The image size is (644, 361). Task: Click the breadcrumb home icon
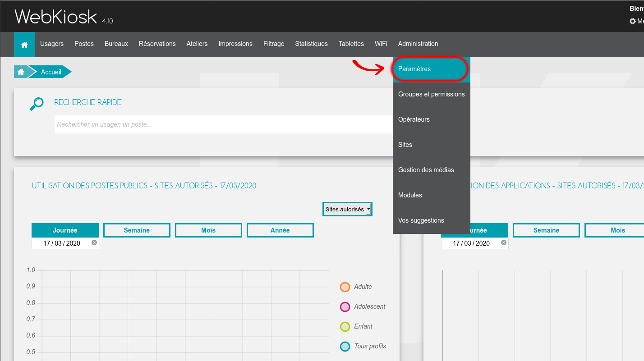[21, 72]
